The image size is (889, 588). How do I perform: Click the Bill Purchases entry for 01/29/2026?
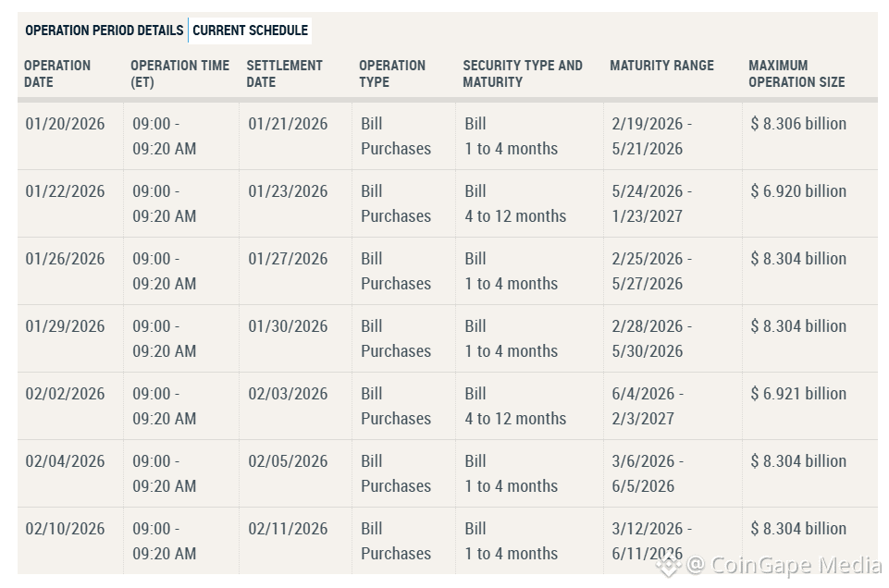click(x=396, y=338)
